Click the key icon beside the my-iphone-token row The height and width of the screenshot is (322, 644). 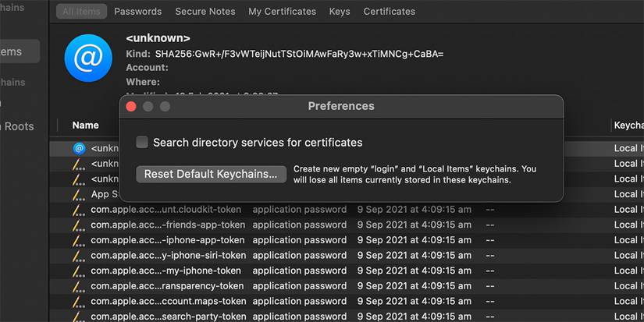pos(78,271)
